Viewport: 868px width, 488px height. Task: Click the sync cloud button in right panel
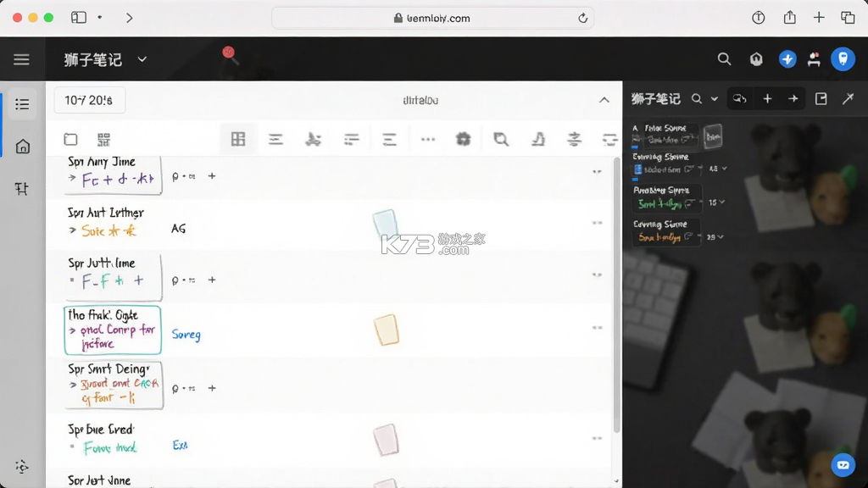click(x=739, y=99)
